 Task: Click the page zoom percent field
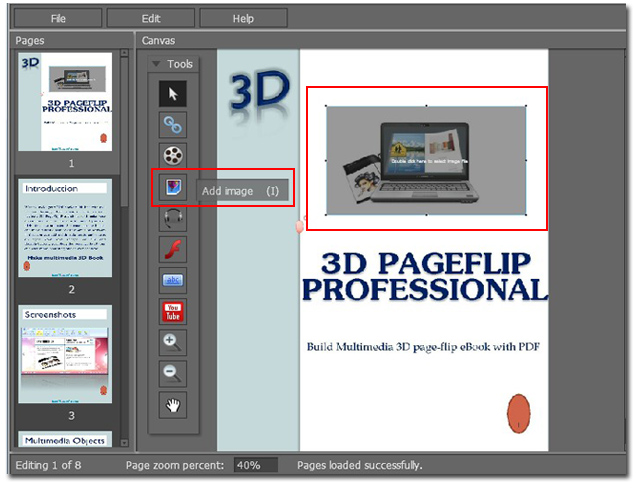(256, 465)
